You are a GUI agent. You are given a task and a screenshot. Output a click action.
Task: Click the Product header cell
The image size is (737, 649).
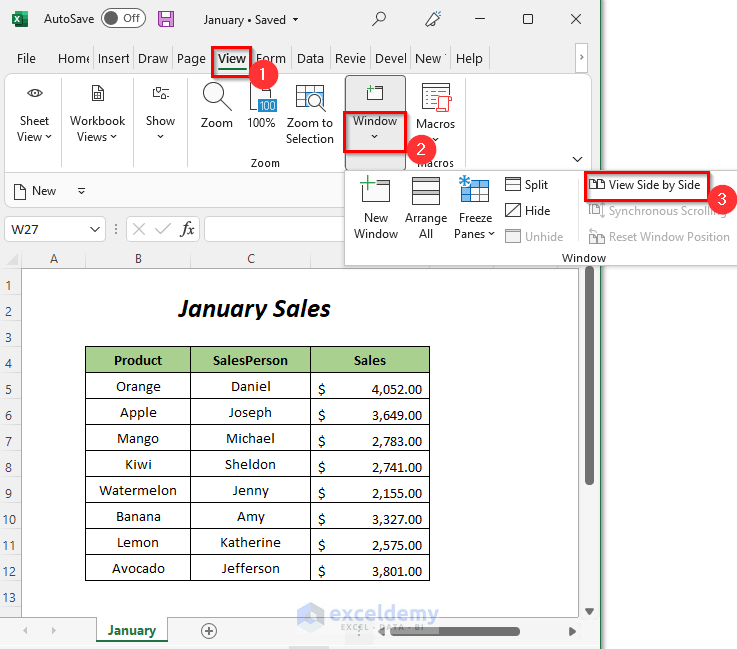click(138, 360)
